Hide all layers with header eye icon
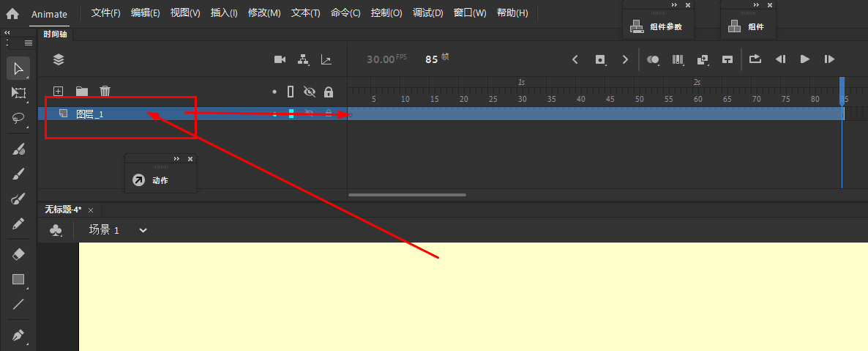868x351 pixels. pos(310,92)
